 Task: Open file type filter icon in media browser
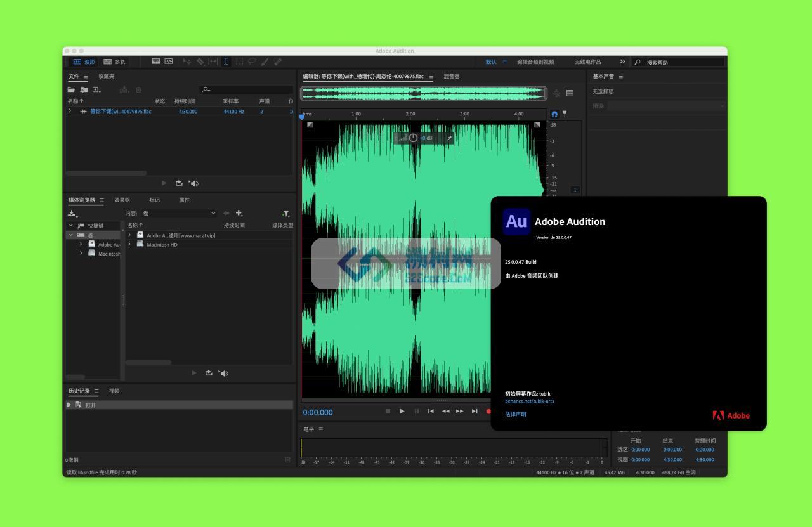tap(286, 214)
